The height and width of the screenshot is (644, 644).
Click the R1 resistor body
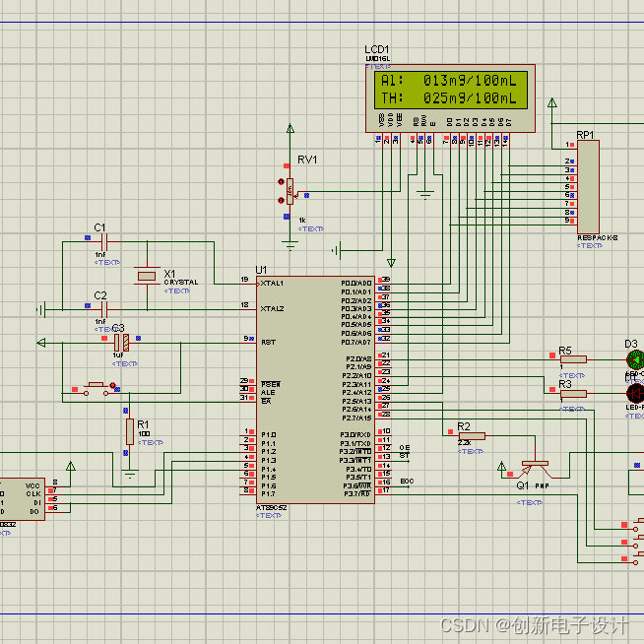click(130, 431)
